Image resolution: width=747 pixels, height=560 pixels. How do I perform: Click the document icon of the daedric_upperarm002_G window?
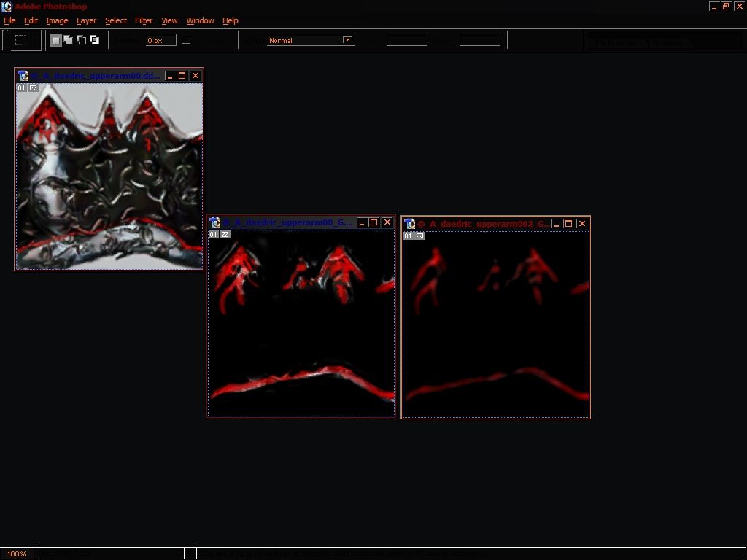point(410,224)
